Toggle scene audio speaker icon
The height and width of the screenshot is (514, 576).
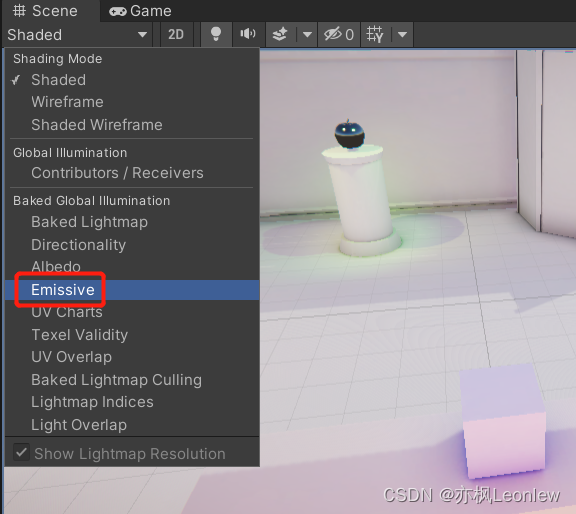248,35
